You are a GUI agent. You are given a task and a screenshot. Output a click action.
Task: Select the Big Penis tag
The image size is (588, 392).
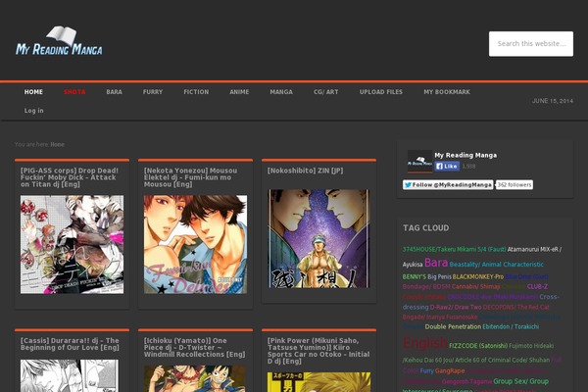(439, 276)
